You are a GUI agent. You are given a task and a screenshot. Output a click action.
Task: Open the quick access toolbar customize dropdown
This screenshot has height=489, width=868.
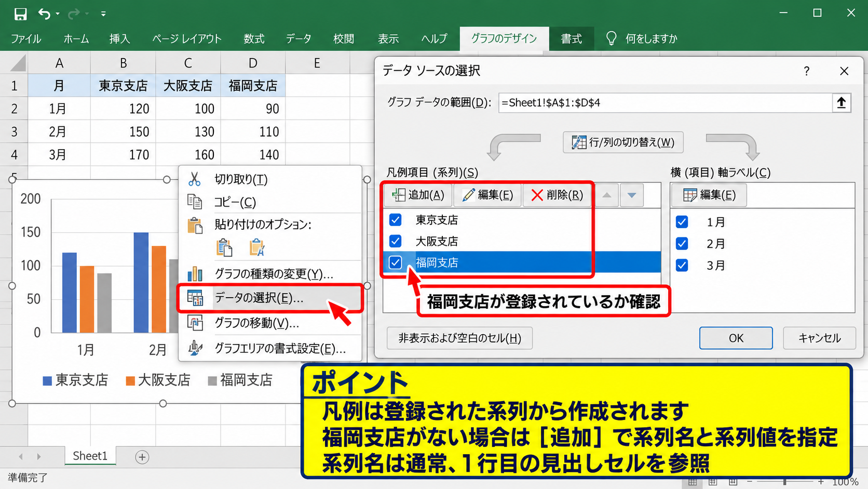[x=103, y=14]
